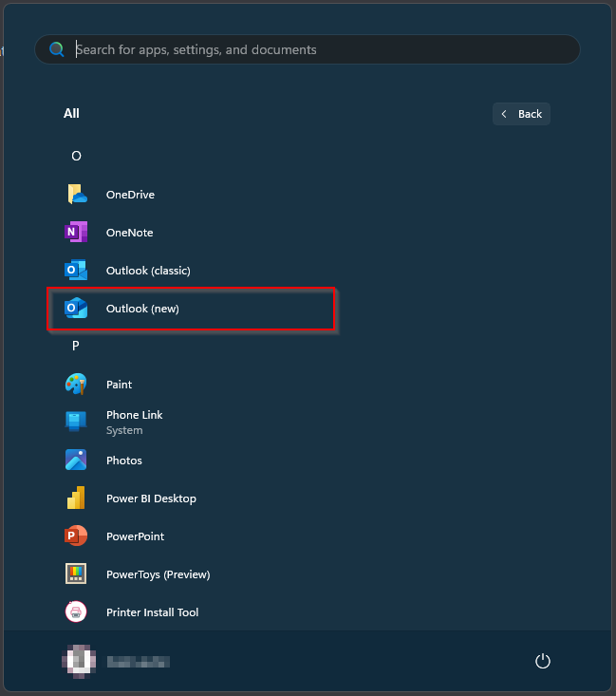Screen dimensions: 616x696
Task: Go back using the Back button
Action: 521,114
